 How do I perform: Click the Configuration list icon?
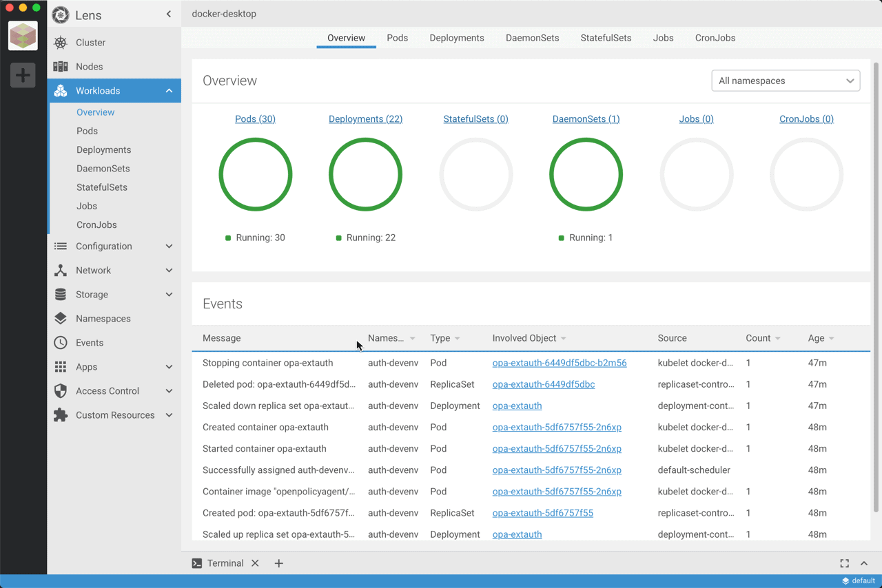point(61,246)
